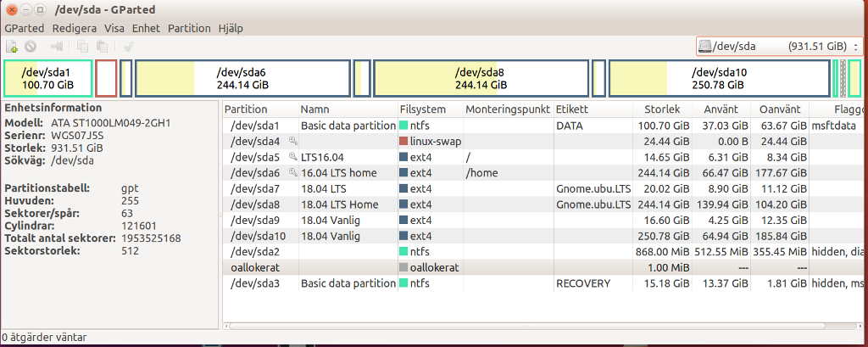The width and height of the screenshot is (868, 347).
Task: Click the used value 139.94 GiB
Action: [721, 204]
